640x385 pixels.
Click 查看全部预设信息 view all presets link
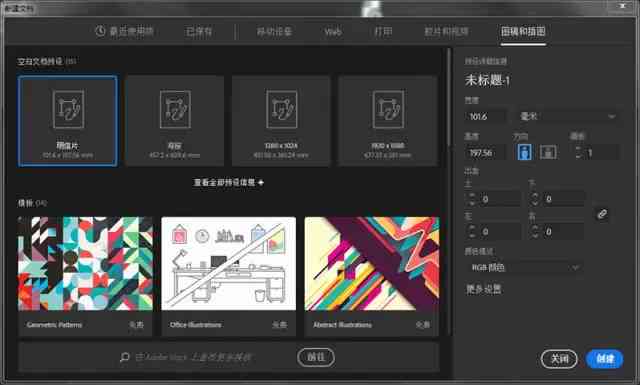pos(229,182)
